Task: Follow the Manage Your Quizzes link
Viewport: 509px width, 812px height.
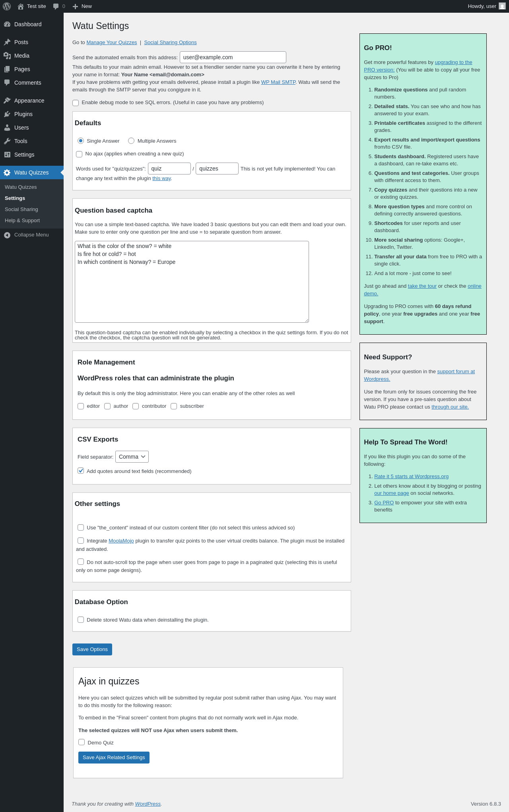Action: click(112, 43)
